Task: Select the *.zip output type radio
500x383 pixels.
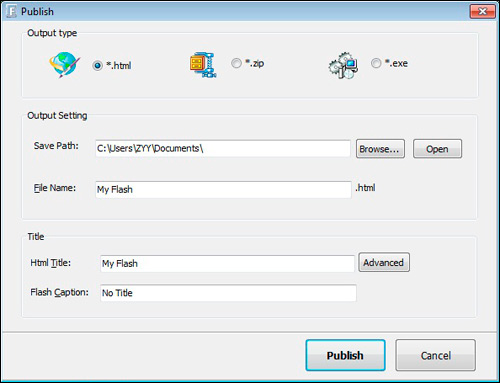Action: point(236,63)
